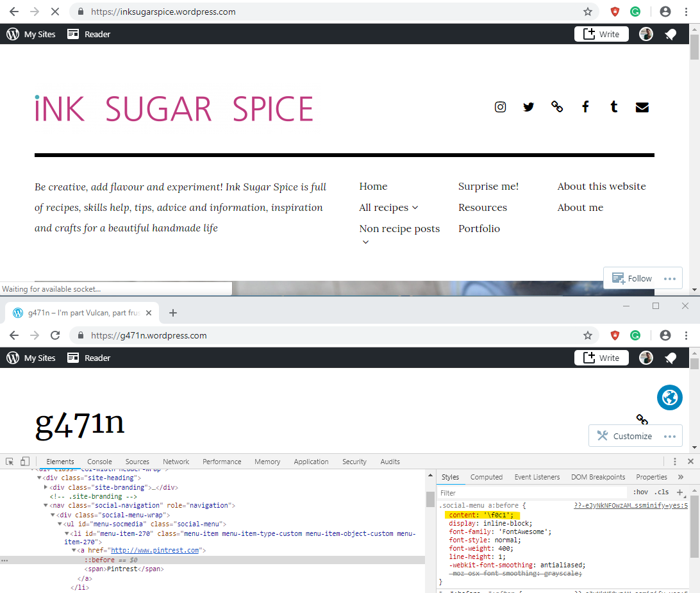Switch to Console tab in DevTools
Viewport: 700px width, 593px height.
[99, 462]
